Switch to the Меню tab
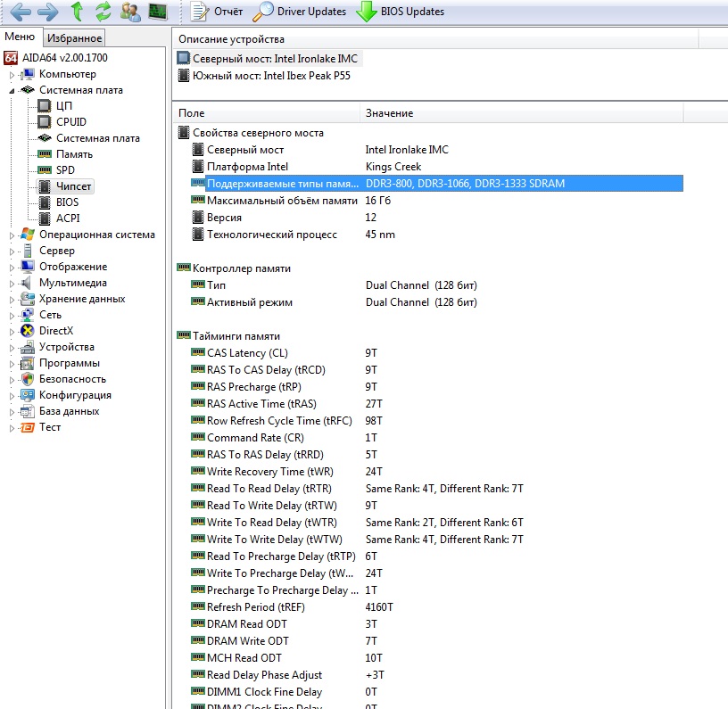Viewport: 728px width, 709px height. (x=21, y=37)
